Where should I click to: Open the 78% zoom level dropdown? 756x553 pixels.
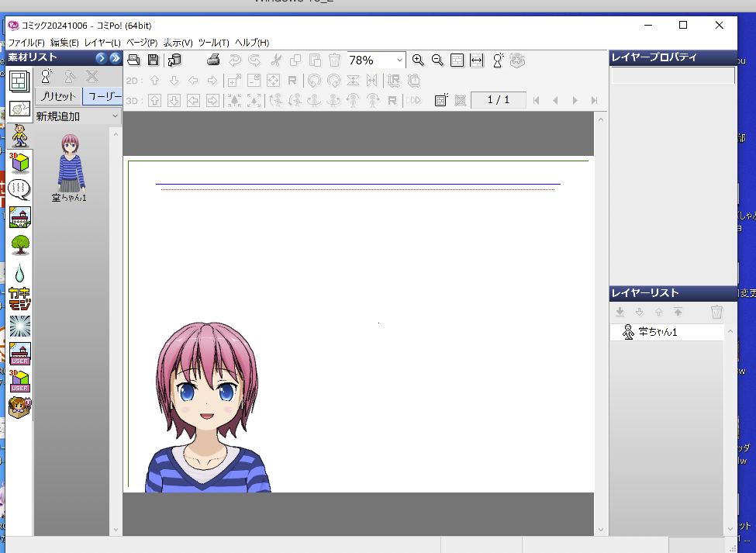[399, 60]
